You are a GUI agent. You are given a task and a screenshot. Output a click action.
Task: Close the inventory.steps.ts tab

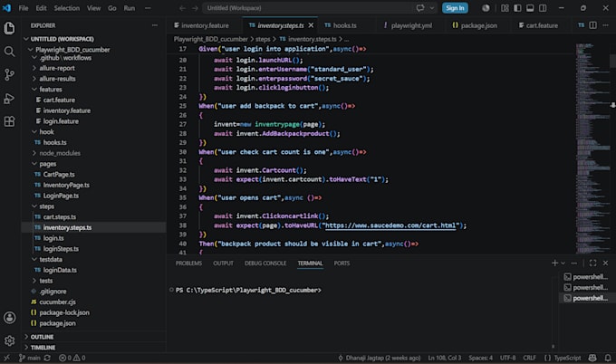tap(311, 25)
